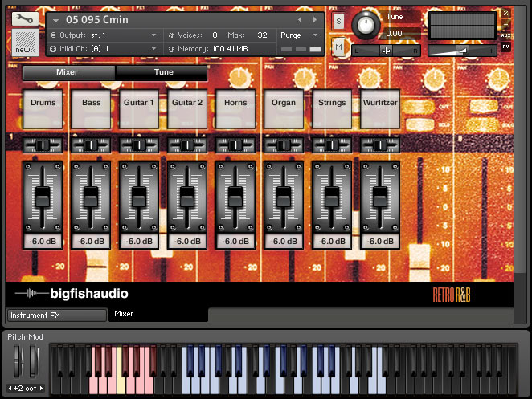Screen dimensions: 532x399
Task: Shift keyboard octave down with left arrow
Action: pyautogui.click(x=10, y=388)
